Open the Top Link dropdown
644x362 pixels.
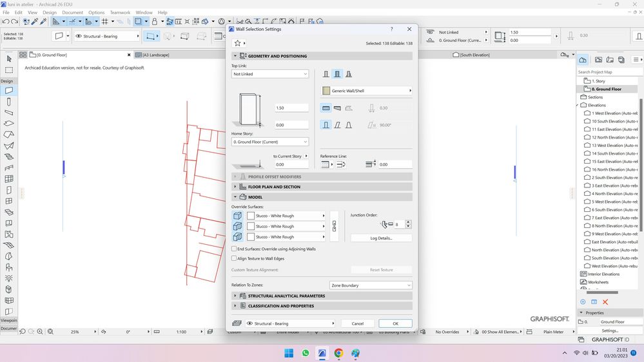coord(270,74)
